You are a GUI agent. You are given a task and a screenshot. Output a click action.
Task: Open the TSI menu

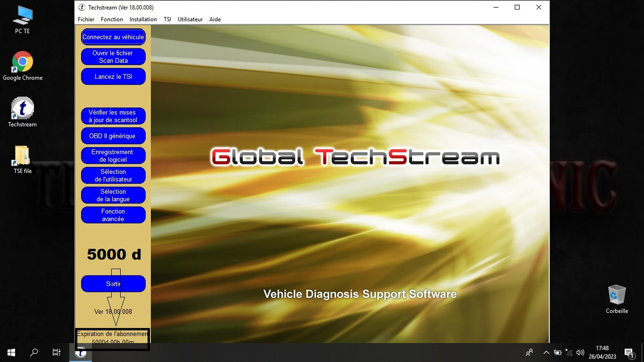point(167,19)
